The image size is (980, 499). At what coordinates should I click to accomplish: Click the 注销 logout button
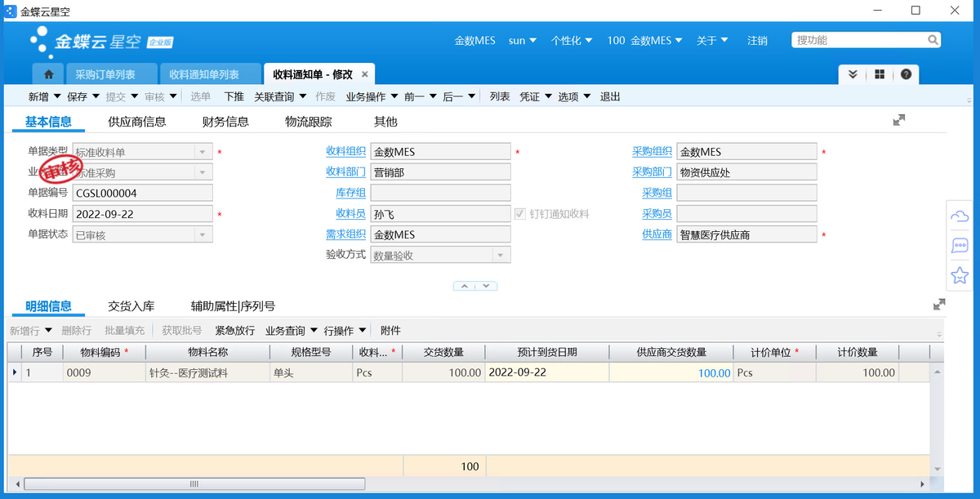(x=757, y=40)
